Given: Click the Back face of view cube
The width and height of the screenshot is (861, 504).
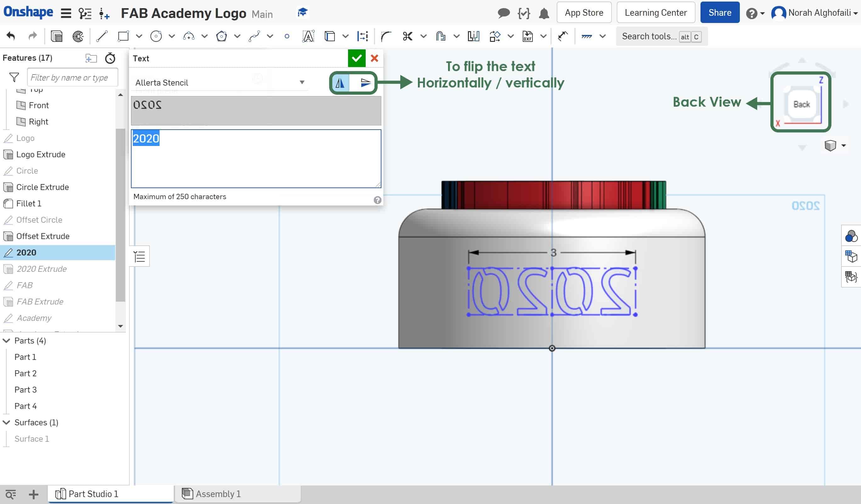Looking at the screenshot, I should tap(802, 104).
